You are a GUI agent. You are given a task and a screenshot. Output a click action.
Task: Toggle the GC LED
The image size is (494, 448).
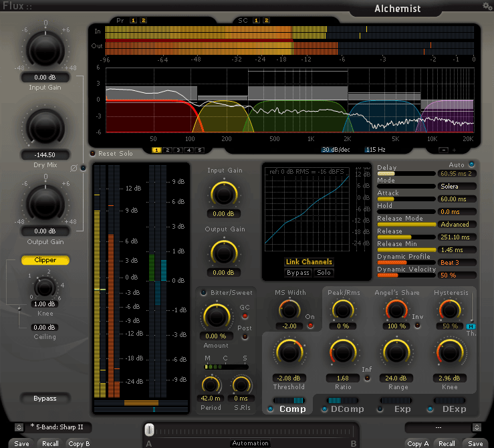245,316
